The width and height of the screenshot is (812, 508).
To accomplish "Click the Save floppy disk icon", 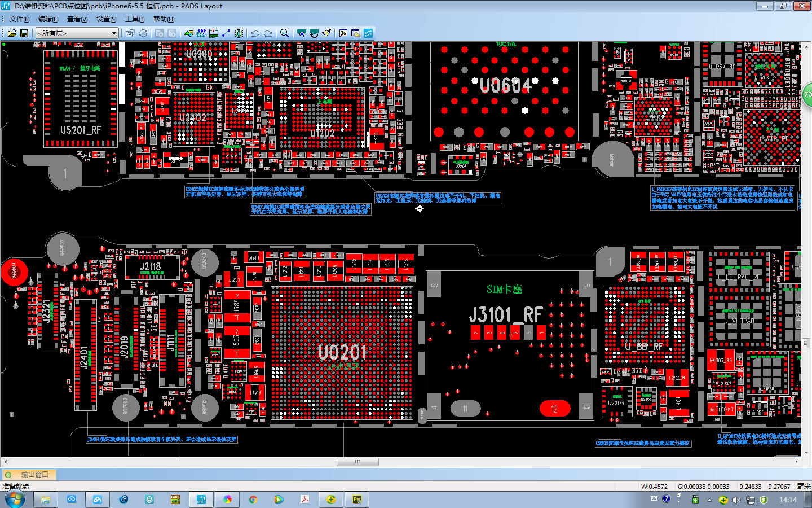I will click(x=24, y=33).
